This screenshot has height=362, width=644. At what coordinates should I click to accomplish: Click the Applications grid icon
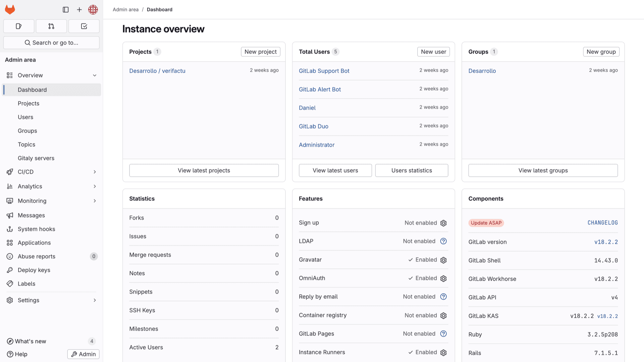(10, 243)
